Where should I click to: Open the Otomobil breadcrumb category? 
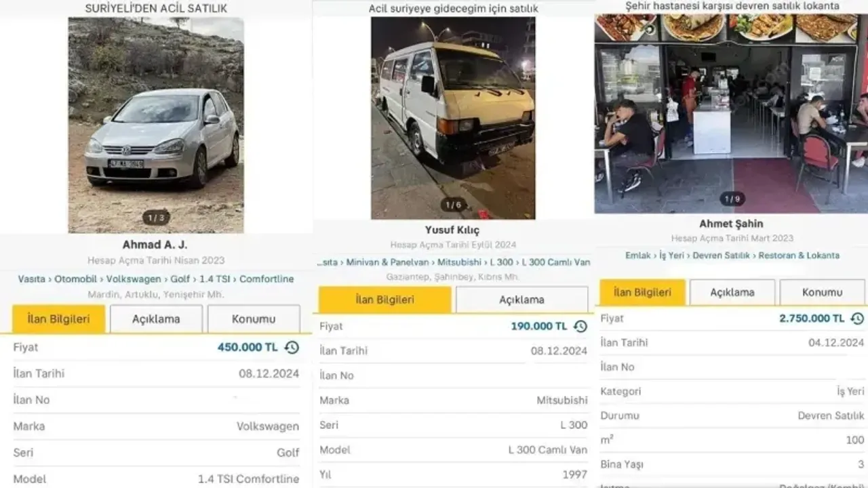(x=77, y=279)
